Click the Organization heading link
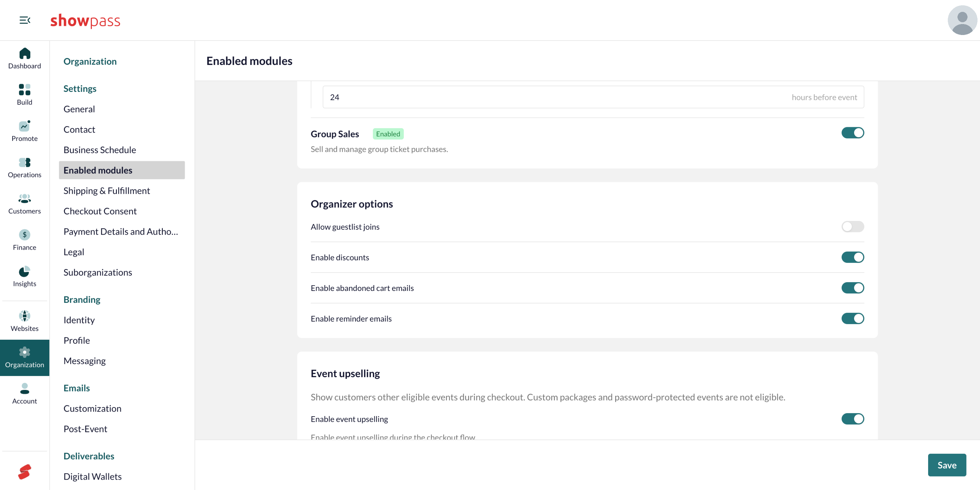The height and width of the screenshot is (490, 980). click(90, 62)
